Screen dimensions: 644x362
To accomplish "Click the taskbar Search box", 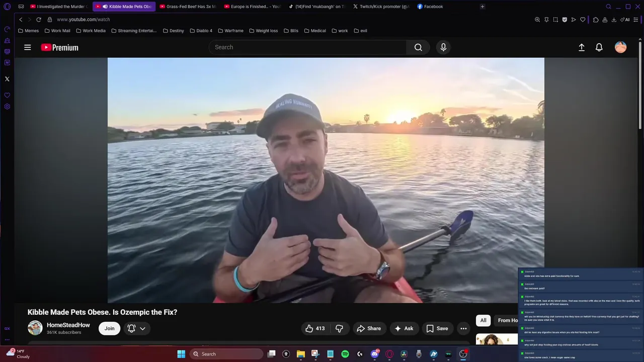I will [x=226, y=354].
